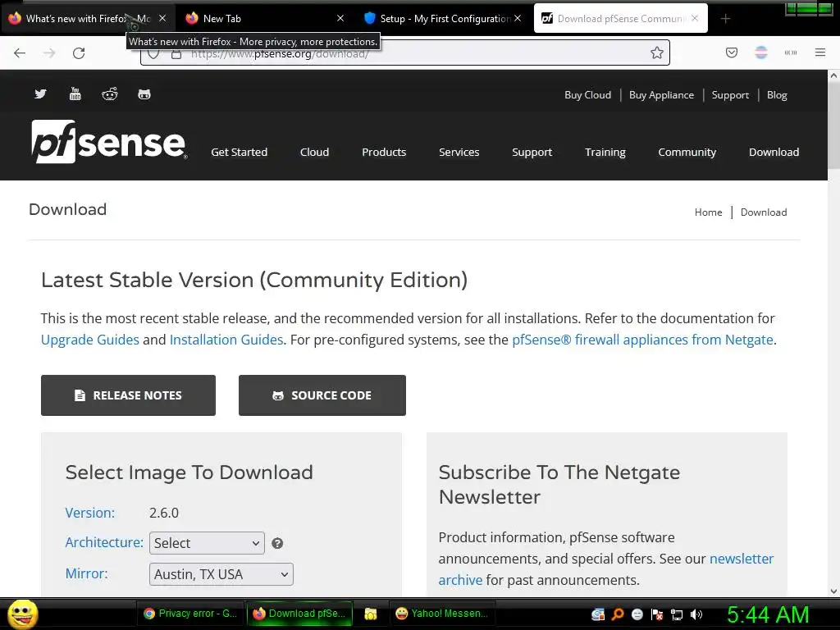The image size is (840, 630).
Task: Click the speaker volume tray icon
Action: tap(696, 614)
